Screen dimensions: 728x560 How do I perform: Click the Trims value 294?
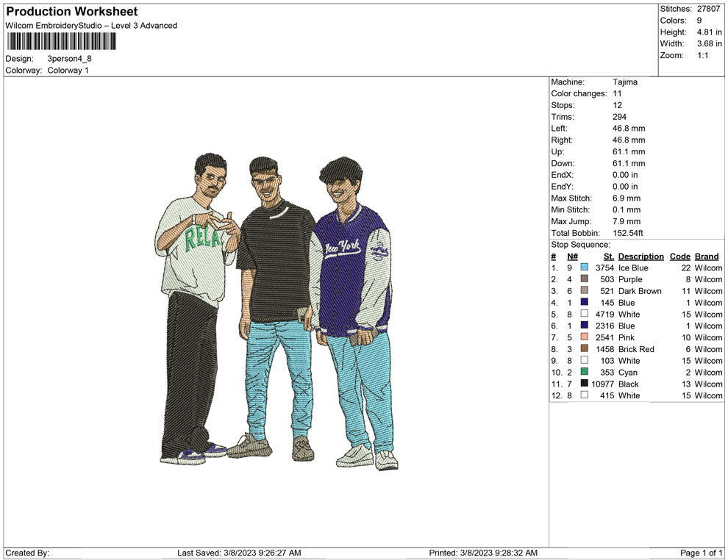click(619, 117)
